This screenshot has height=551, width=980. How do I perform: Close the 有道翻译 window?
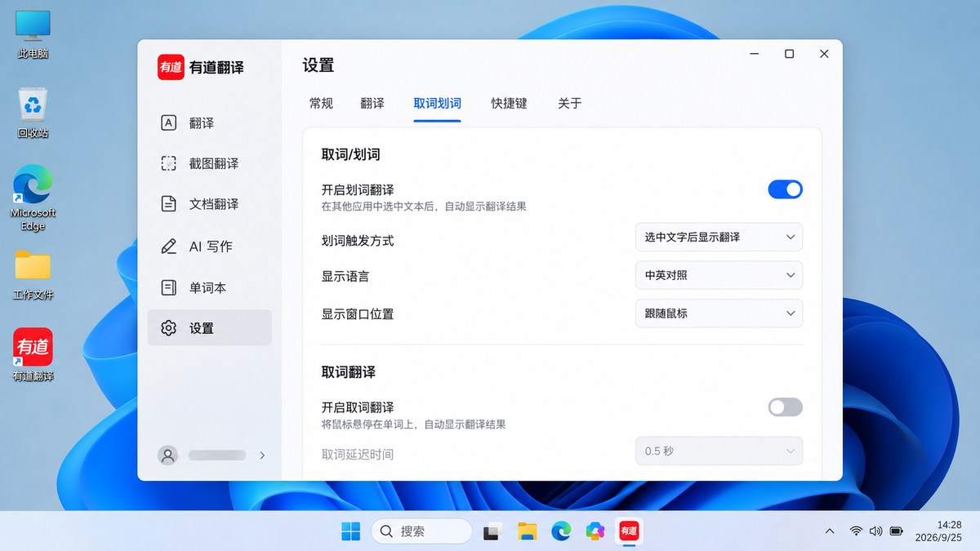pyautogui.click(x=824, y=54)
